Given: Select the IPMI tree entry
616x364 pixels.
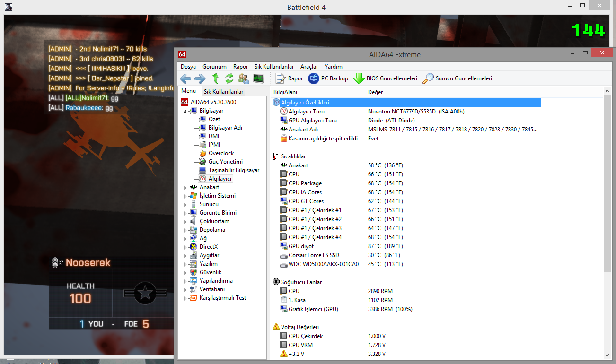Looking at the screenshot, I should [x=214, y=145].
